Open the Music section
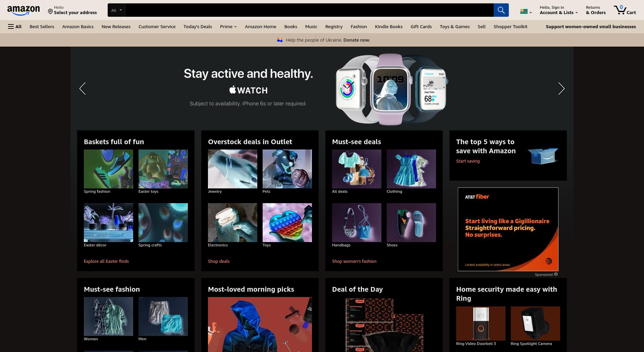644x352 pixels. tap(311, 26)
